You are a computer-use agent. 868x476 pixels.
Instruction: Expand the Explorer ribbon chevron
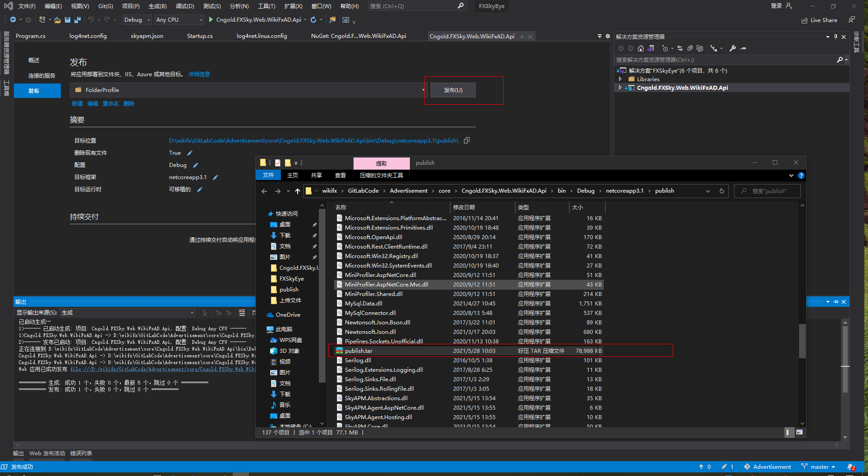pos(791,176)
